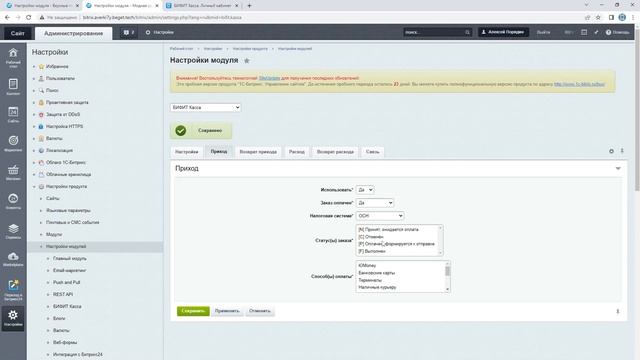Screen dimensions: 640x360
Task: Click the tab settings gear icon
Action: [x=611, y=151]
